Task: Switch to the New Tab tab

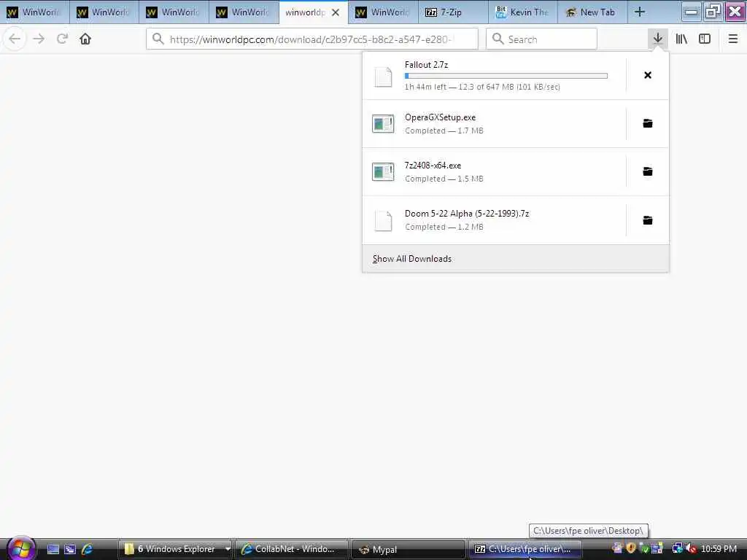Action: pyautogui.click(x=592, y=12)
